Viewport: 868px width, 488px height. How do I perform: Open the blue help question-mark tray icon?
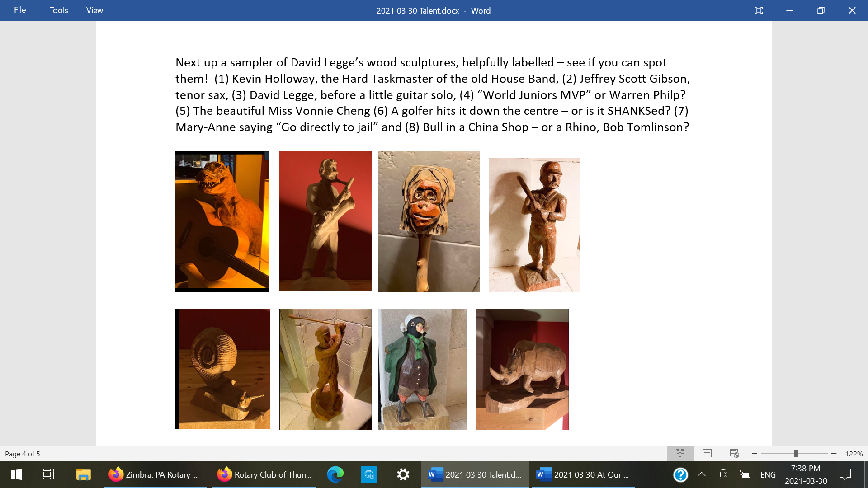pyautogui.click(x=680, y=474)
